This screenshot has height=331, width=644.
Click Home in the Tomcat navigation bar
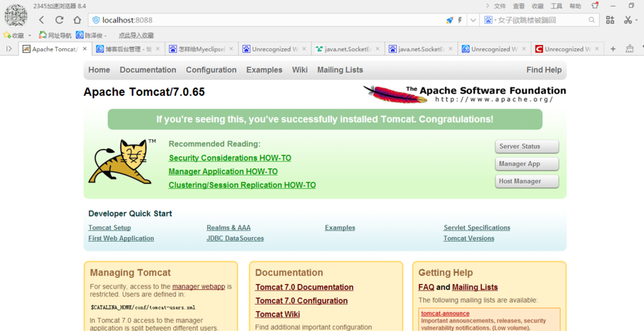coord(99,70)
